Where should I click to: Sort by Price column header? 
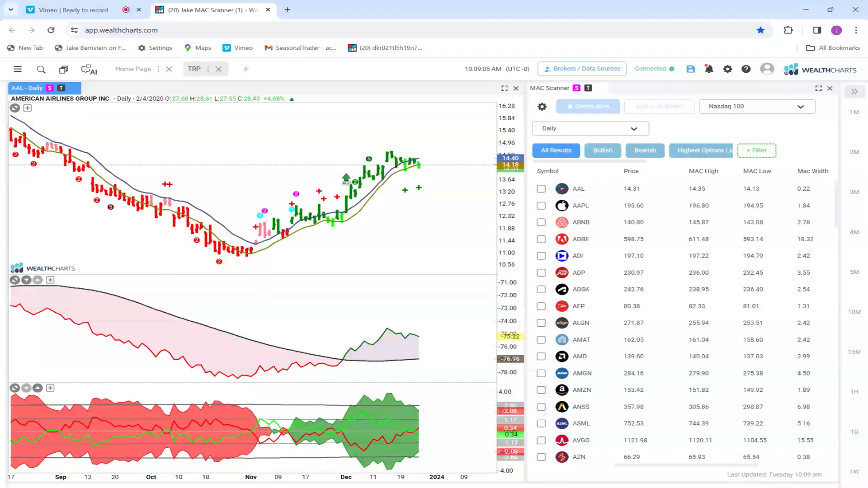(631, 171)
